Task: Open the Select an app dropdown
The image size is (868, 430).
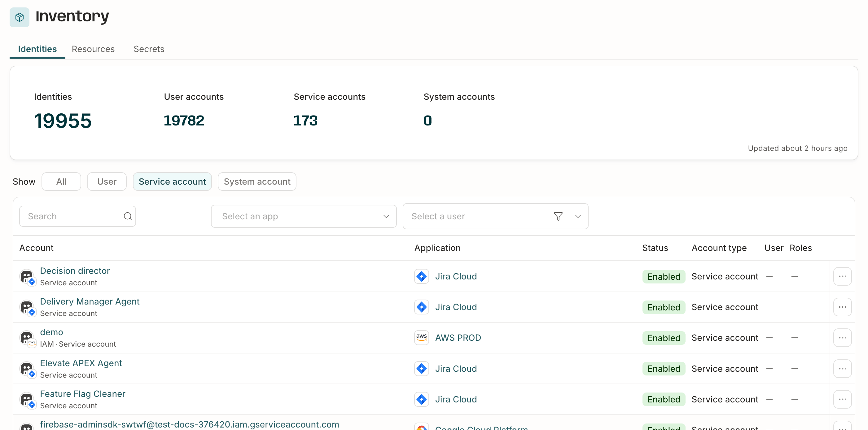Action: pyautogui.click(x=304, y=216)
